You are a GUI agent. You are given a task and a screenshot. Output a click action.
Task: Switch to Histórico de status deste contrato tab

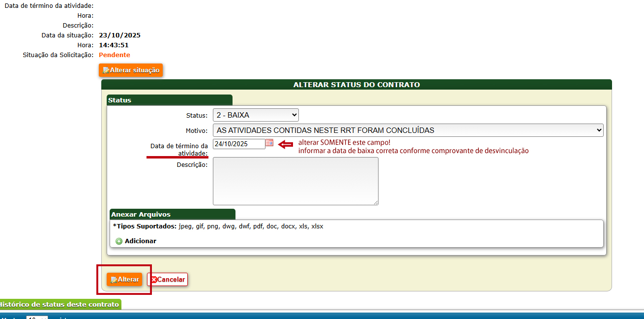coord(59,304)
